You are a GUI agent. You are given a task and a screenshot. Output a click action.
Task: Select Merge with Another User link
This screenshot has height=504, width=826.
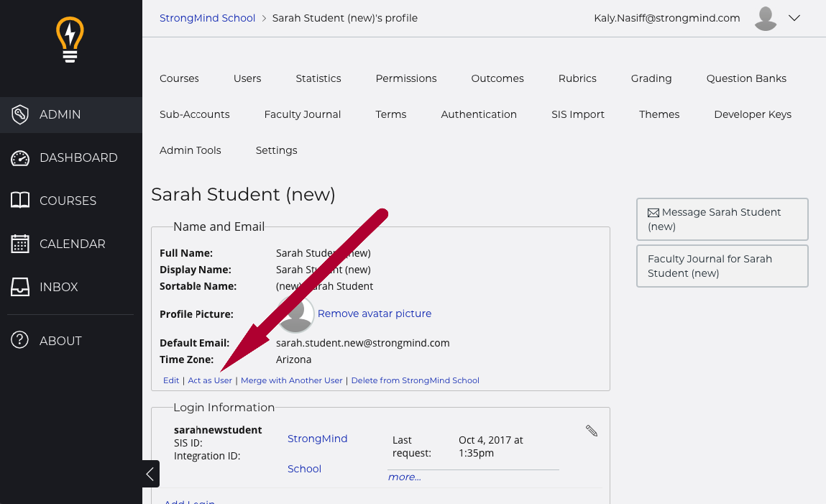291,380
